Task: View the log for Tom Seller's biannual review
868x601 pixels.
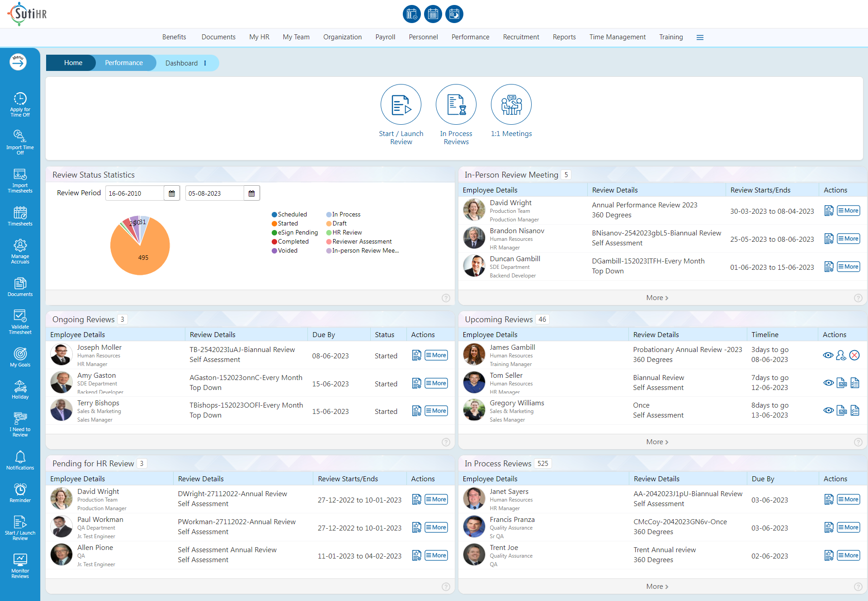Action: (x=842, y=383)
